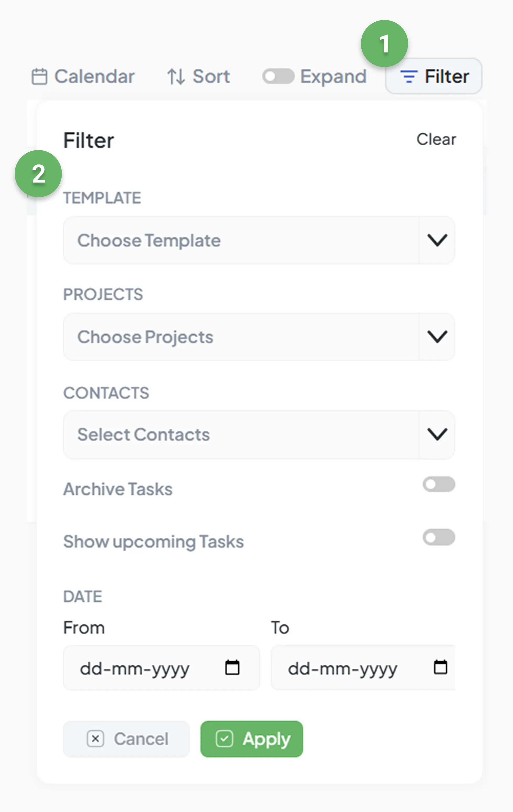
Task: Turn on Show upcoming Tasks
Action: point(439,537)
